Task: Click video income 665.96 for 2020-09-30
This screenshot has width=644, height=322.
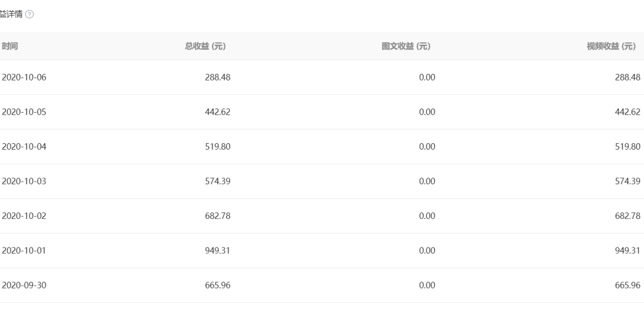Action: click(627, 285)
